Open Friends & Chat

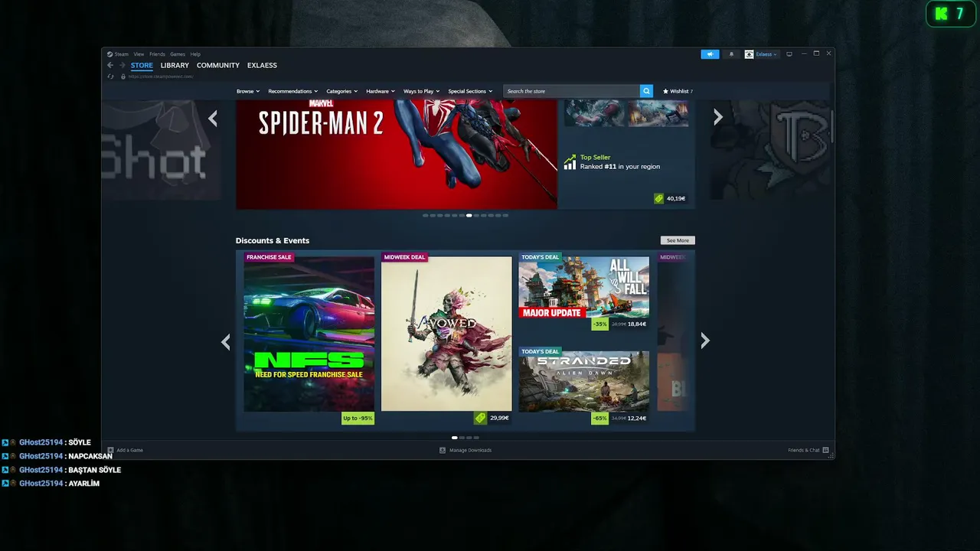click(804, 450)
